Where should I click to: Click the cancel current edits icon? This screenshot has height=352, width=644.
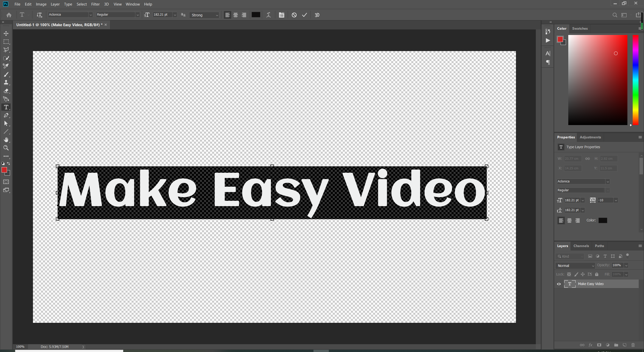pos(295,14)
